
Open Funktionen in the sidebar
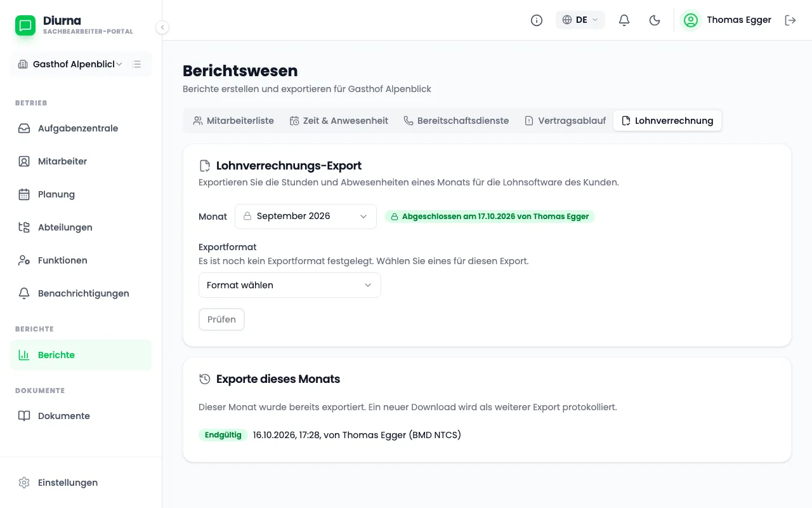tap(81, 260)
